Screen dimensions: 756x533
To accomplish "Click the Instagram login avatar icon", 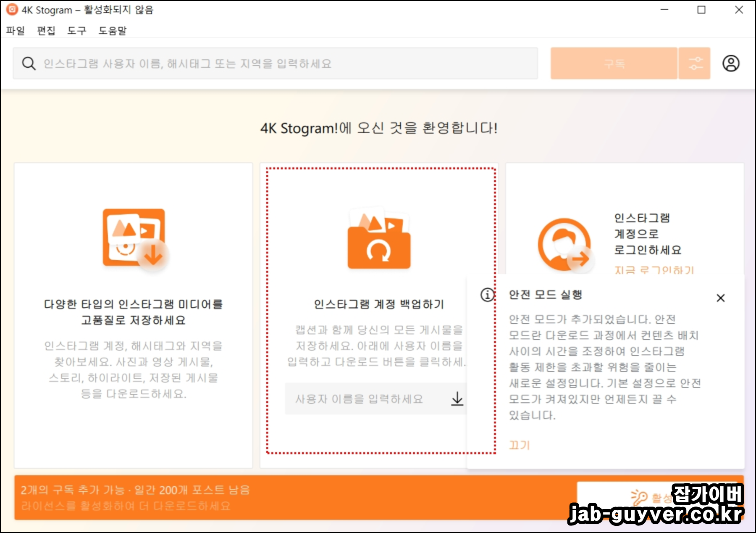I will [x=565, y=244].
